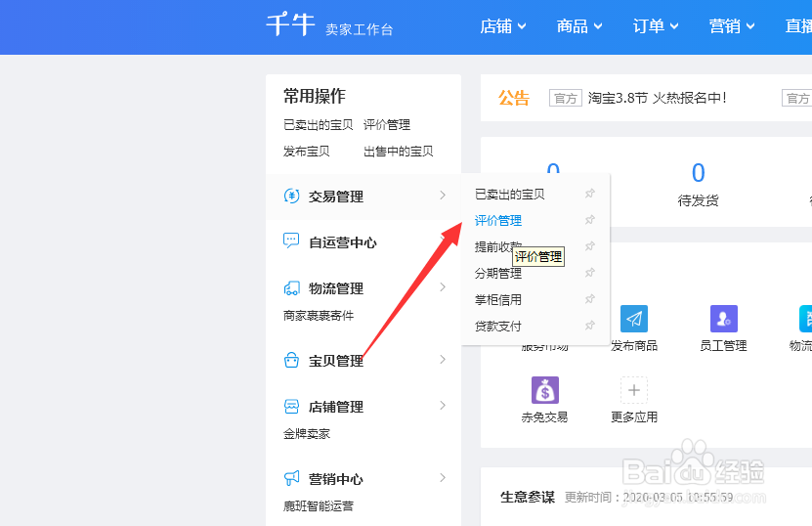This screenshot has height=526, width=812.
Task: Read the 淘宝3.8节 火热报名中 announcement
Action: click(658, 98)
